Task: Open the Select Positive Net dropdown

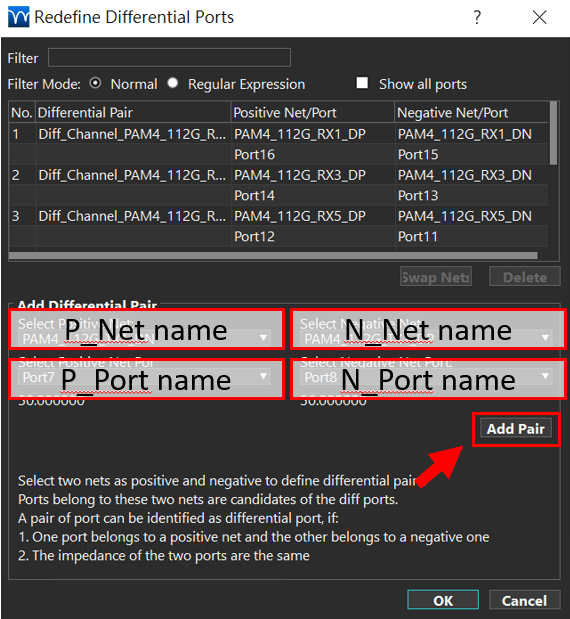Action: (x=146, y=338)
